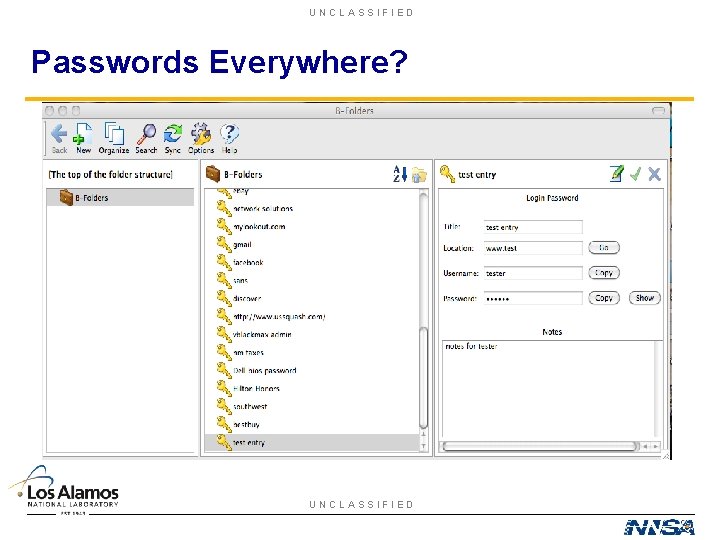
Task: Start Sync using the green arrows icon
Action: tap(173, 134)
